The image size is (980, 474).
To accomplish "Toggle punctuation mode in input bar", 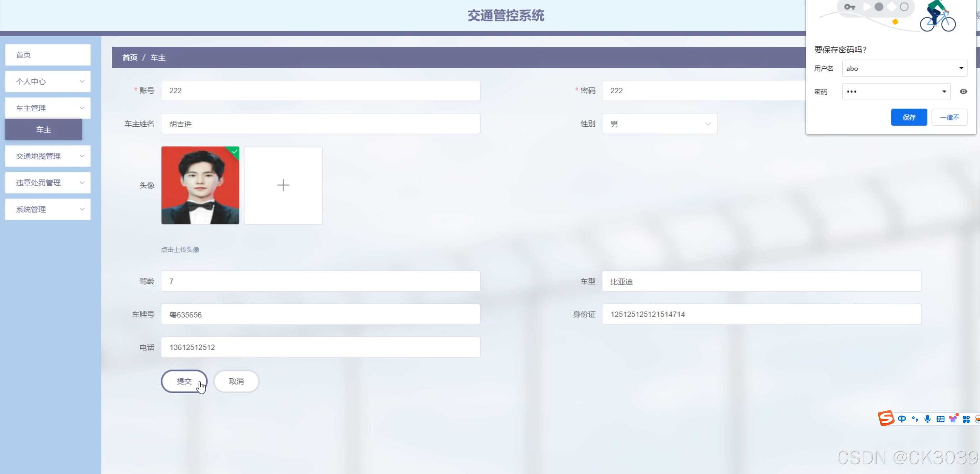I will [x=915, y=419].
